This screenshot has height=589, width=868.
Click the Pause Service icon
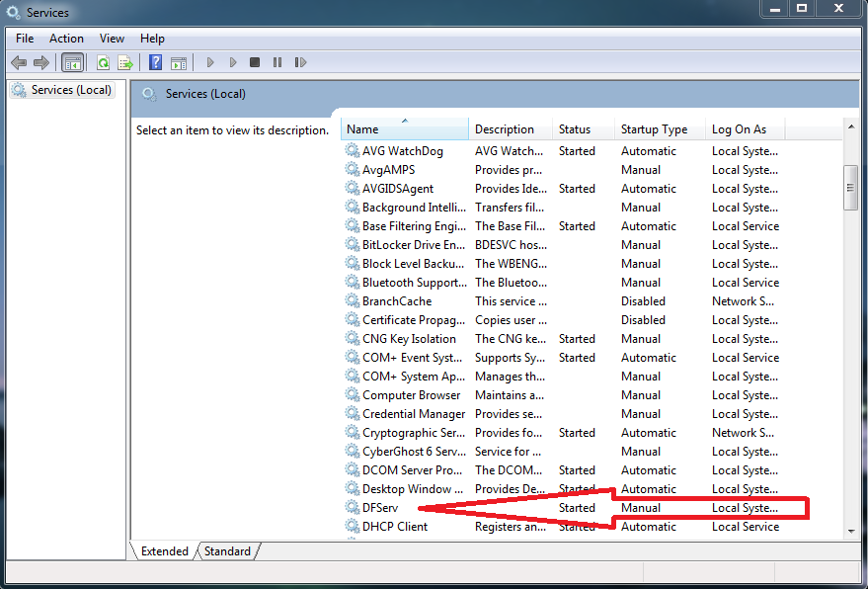277,62
